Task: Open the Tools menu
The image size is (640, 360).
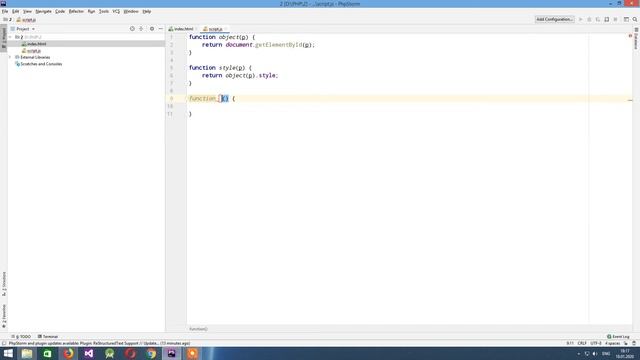Action: (104, 11)
